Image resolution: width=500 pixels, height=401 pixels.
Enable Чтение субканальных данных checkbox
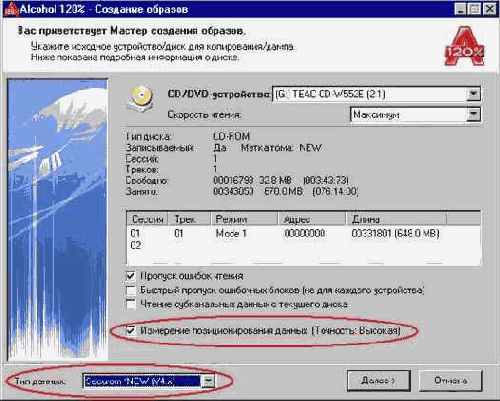(x=131, y=304)
